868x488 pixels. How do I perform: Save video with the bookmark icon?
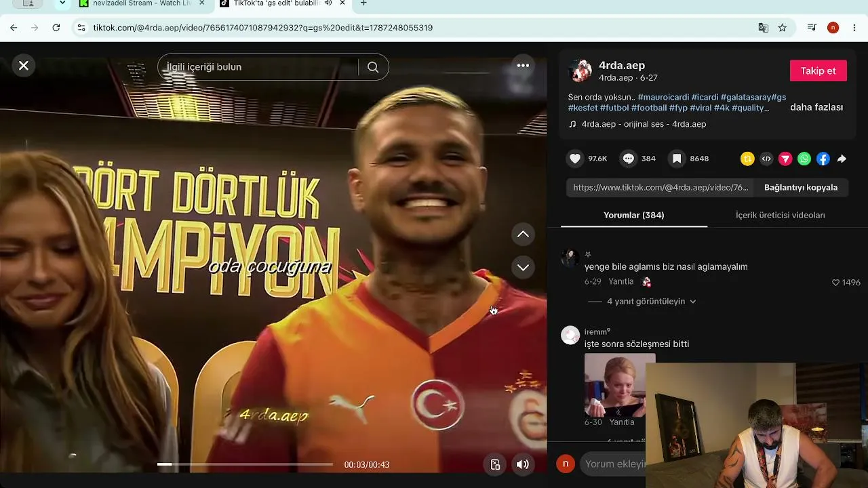pos(677,159)
